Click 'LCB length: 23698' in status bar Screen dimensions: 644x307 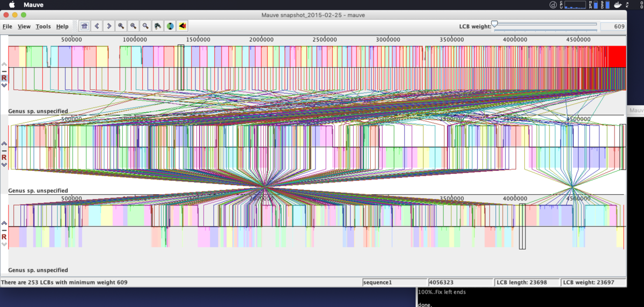pyautogui.click(x=526, y=282)
